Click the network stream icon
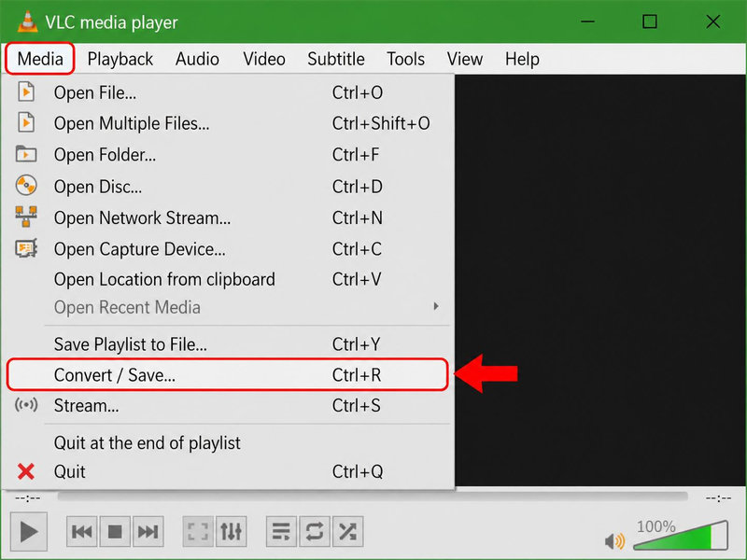The width and height of the screenshot is (747, 560). click(26, 217)
